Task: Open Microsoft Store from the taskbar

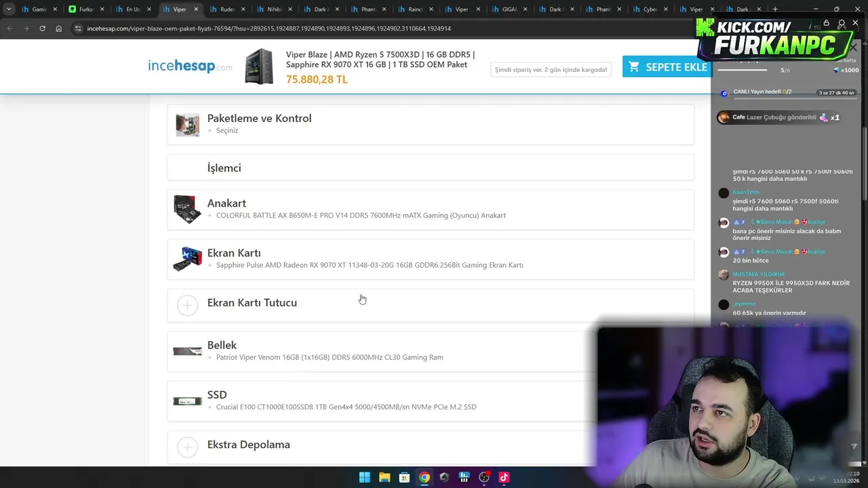Action: coord(404,477)
